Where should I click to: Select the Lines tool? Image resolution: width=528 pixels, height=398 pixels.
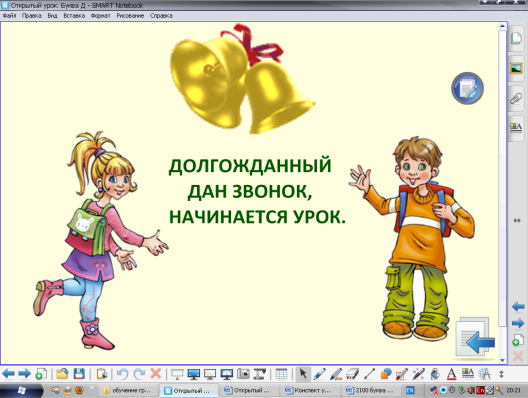(369, 374)
